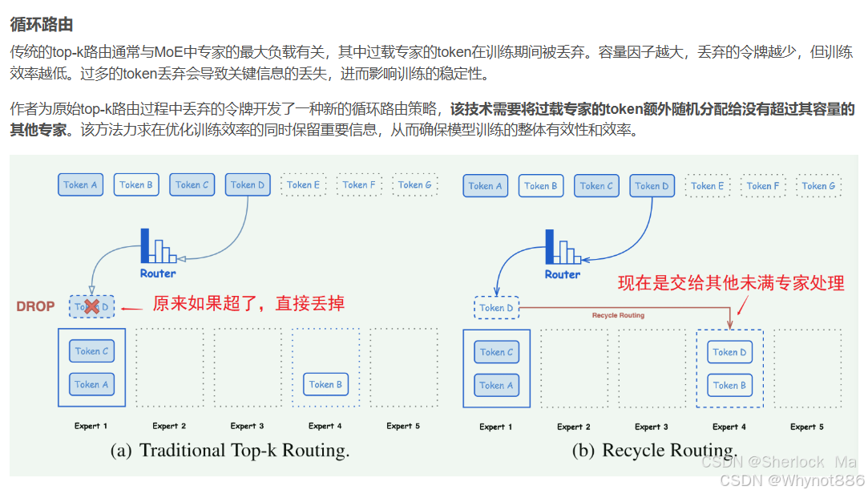
Task: Click the Router bar-chart icon in diagram (b)
Action: [x=563, y=247]
